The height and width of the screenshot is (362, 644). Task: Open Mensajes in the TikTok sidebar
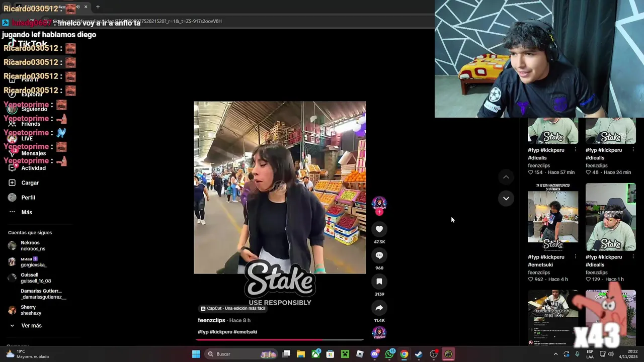tap(33, 153)
